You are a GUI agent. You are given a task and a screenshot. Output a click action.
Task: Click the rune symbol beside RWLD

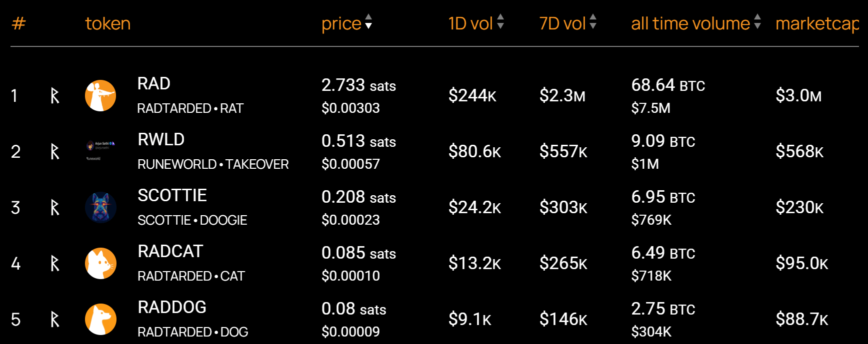coord(55,151)
